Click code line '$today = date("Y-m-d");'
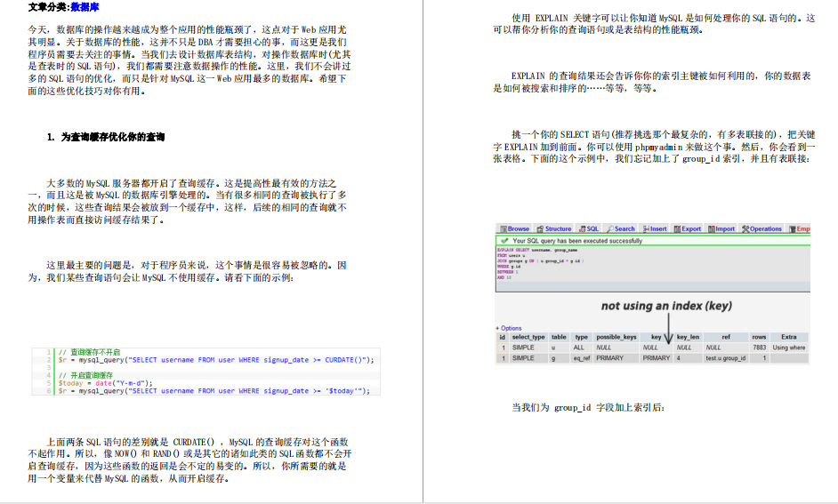 (x=105, y=383)
